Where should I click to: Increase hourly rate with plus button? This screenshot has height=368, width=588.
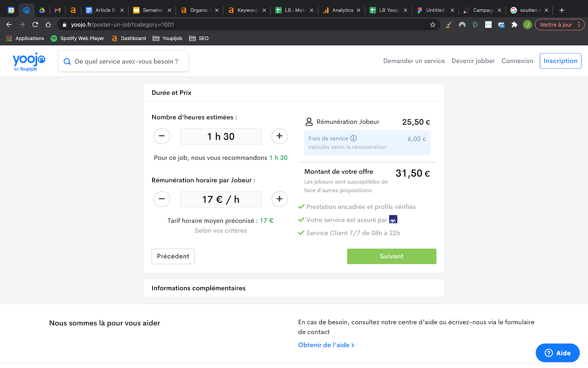[x=280, y=199]
